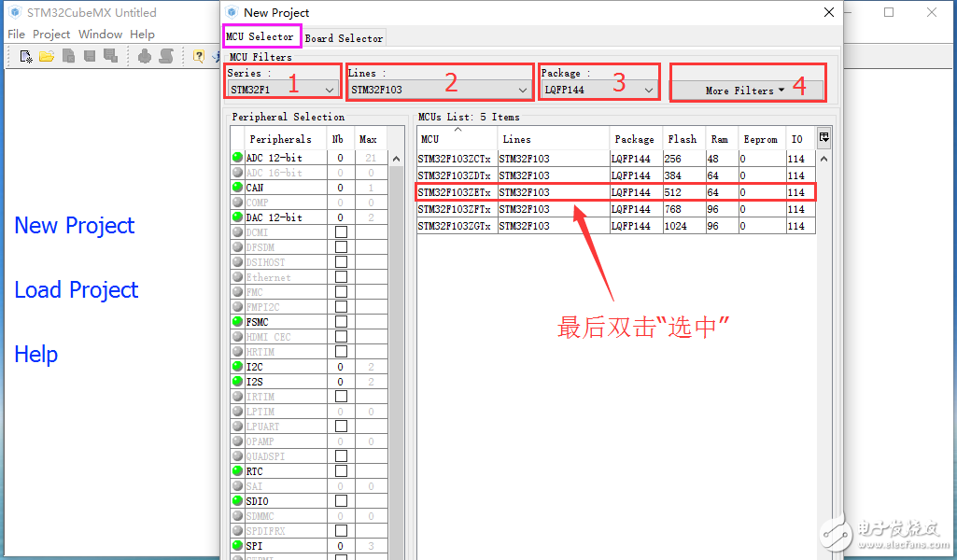The width and height of the screenshot is (957, 560).
Task: Open the Package dropdown showing LQFP144
Action: [599, 90]
